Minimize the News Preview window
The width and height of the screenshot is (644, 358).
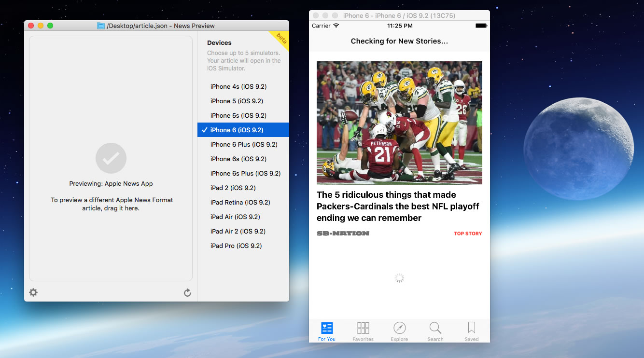(x=41, y=26)
